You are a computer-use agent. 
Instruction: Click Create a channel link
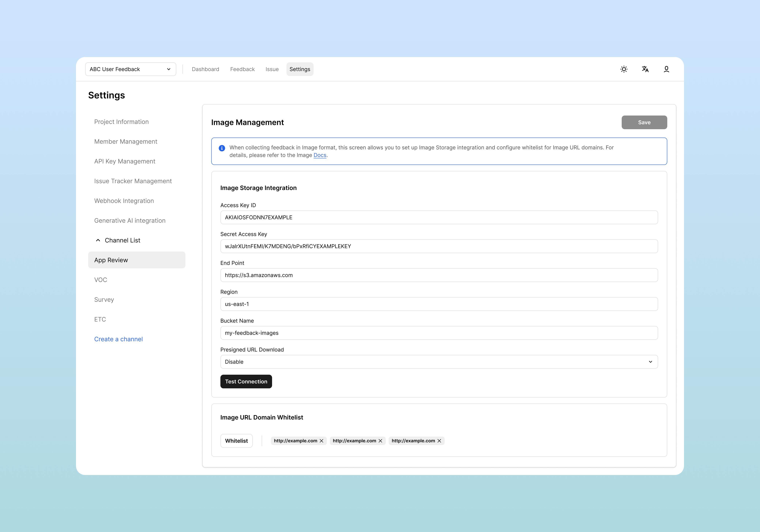click(x=118, y=339)
